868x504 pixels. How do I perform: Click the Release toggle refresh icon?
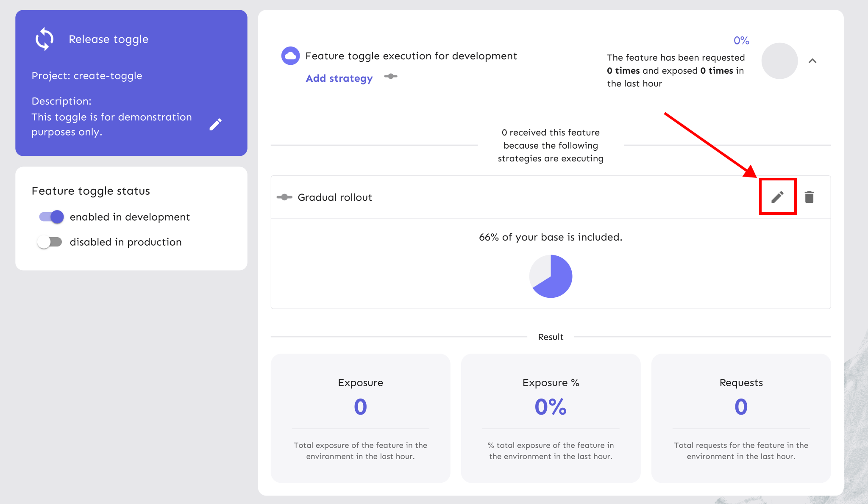45,39
